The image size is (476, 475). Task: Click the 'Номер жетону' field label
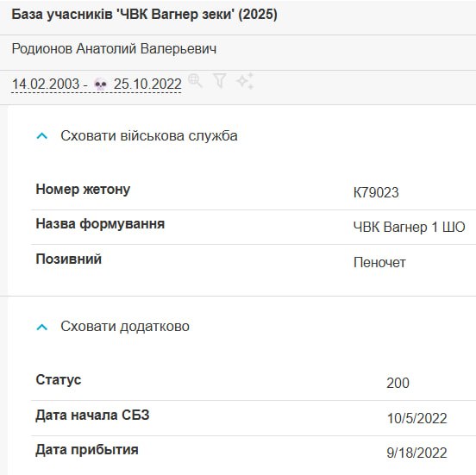83,190
